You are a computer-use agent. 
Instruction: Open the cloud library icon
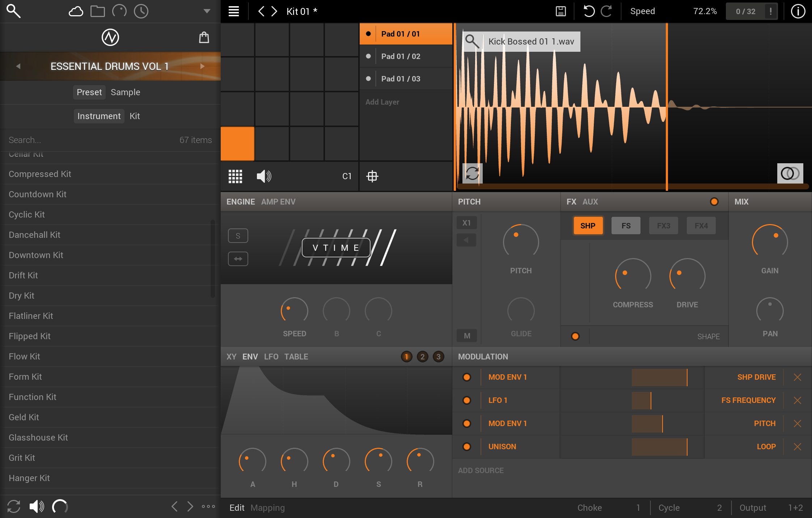(76, 11)
